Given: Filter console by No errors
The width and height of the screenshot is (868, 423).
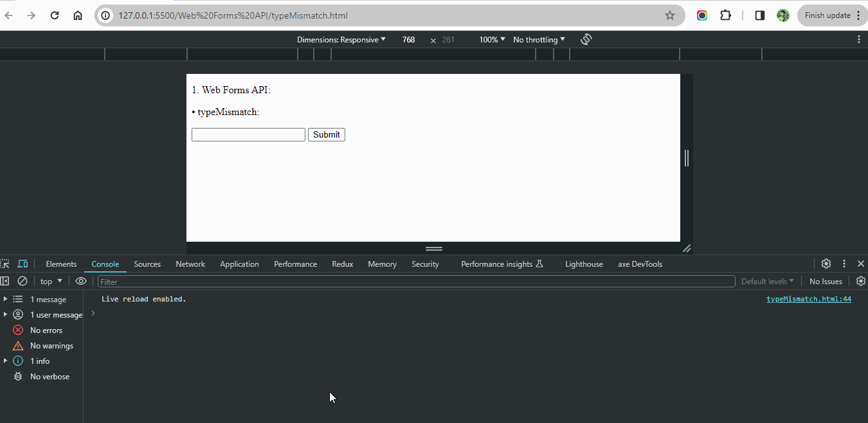Looking at the screenshot, I should 46,330.
